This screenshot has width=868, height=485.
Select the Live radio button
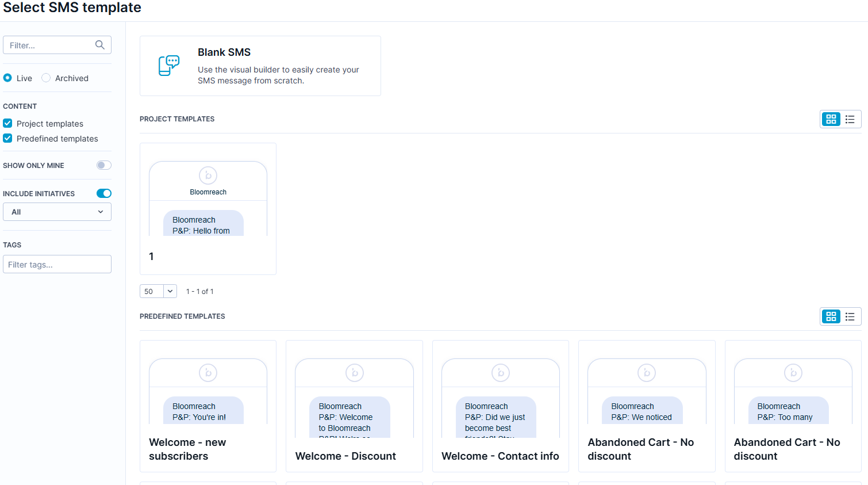(7, 78)
